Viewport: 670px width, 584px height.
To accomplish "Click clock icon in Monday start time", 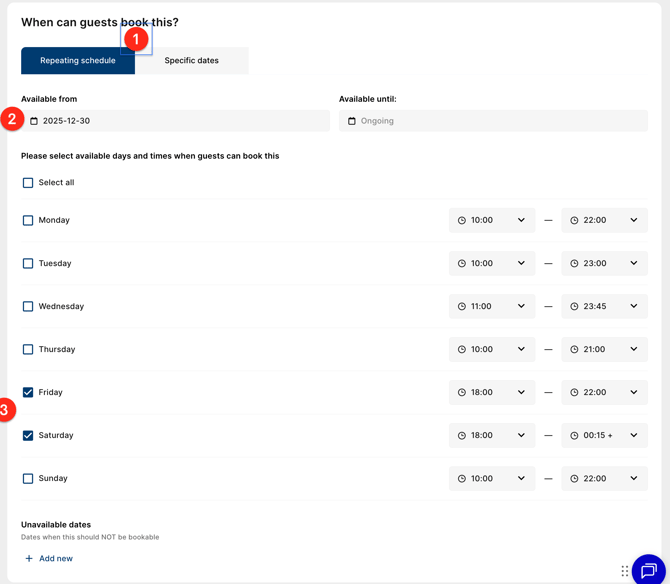I will (462, 220).
